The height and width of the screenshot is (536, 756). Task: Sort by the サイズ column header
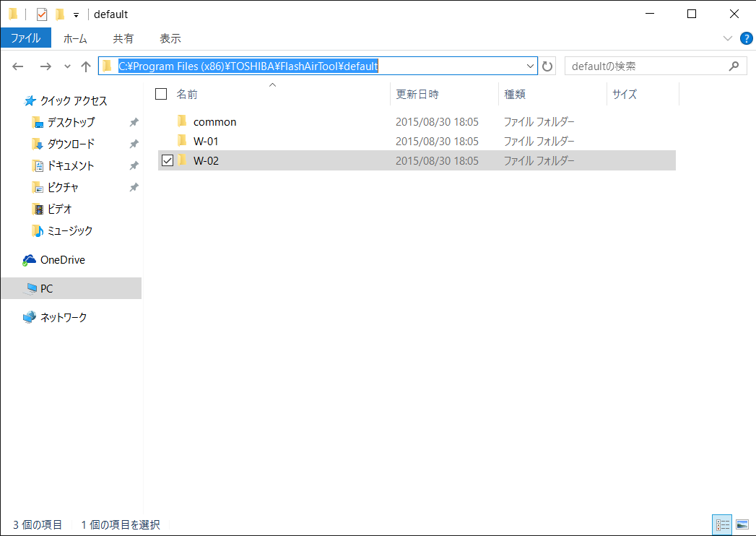pos(625,95)
